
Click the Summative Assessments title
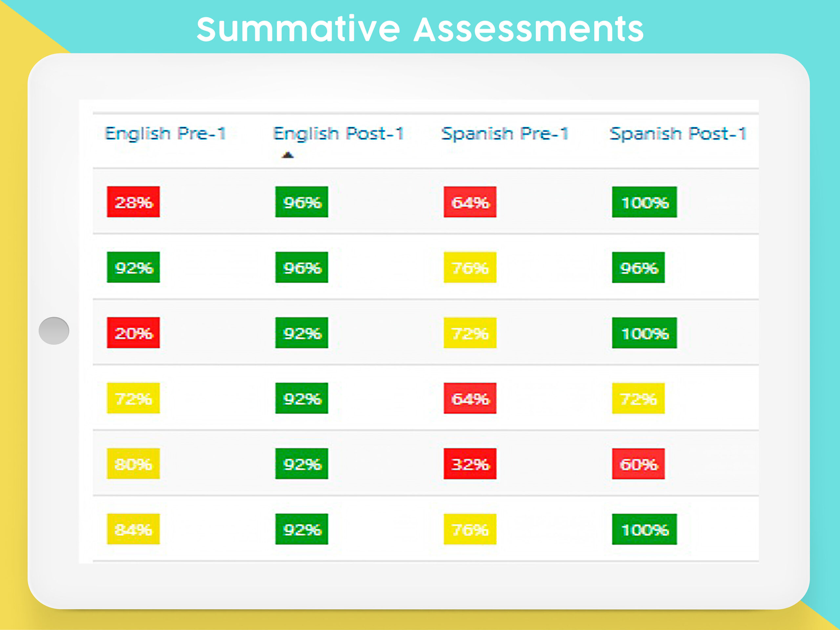pyautogui.click(x=420, y=29)
